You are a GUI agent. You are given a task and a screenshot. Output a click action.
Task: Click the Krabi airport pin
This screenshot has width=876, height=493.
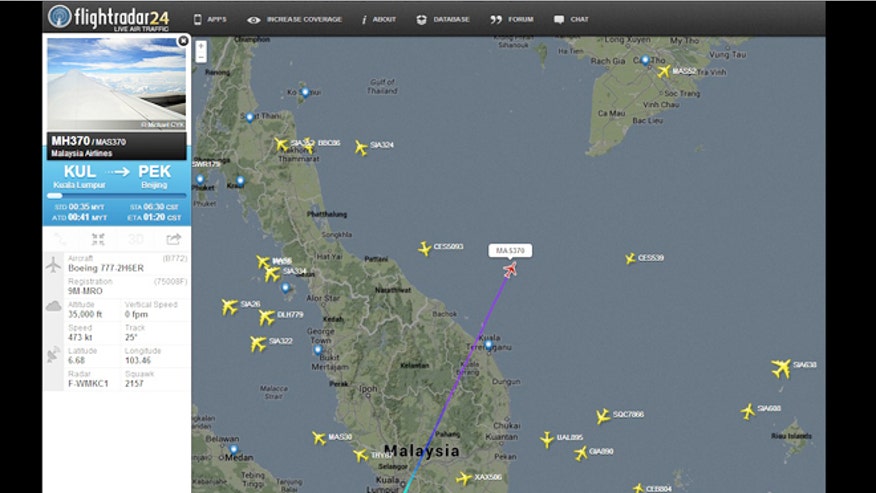[x=240, y=181]
